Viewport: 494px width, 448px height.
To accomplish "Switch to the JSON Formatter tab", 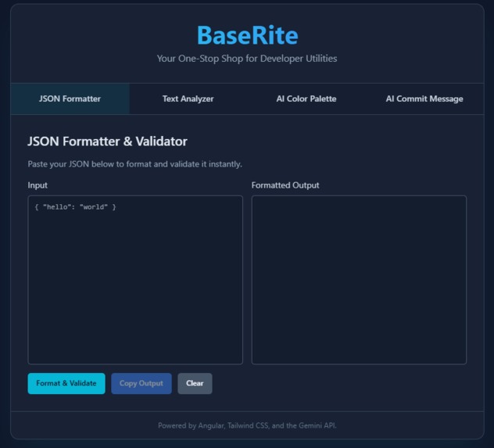I will [x=70, y=99].
